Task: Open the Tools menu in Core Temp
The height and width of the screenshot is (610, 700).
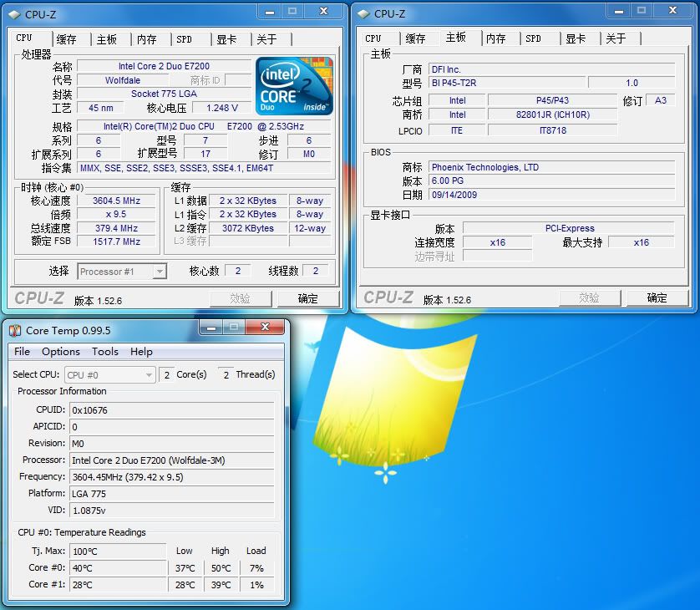Action: click(x=105, y=352)
